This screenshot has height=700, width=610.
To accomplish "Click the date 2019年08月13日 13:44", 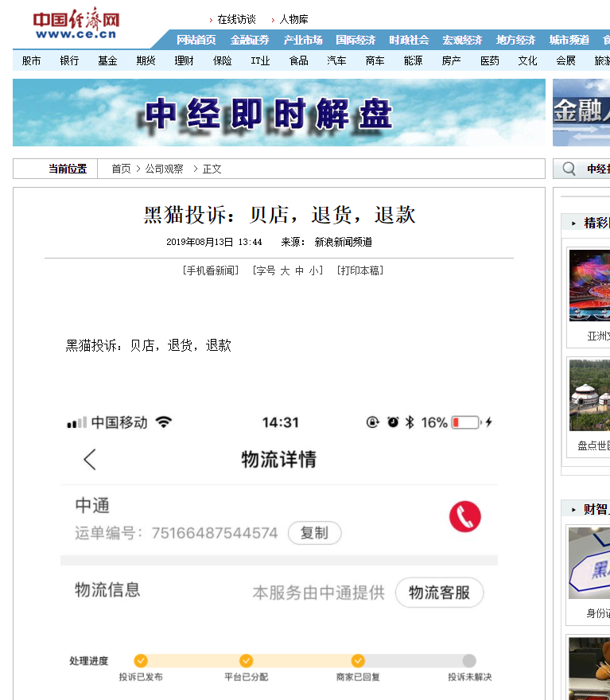I will coord(214,242).
